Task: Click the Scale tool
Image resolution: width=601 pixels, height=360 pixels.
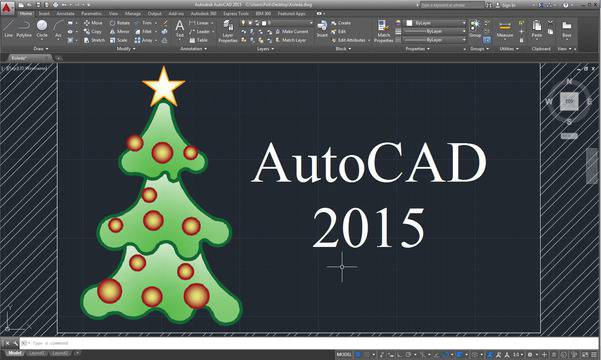Action: (x=118, y=40)
